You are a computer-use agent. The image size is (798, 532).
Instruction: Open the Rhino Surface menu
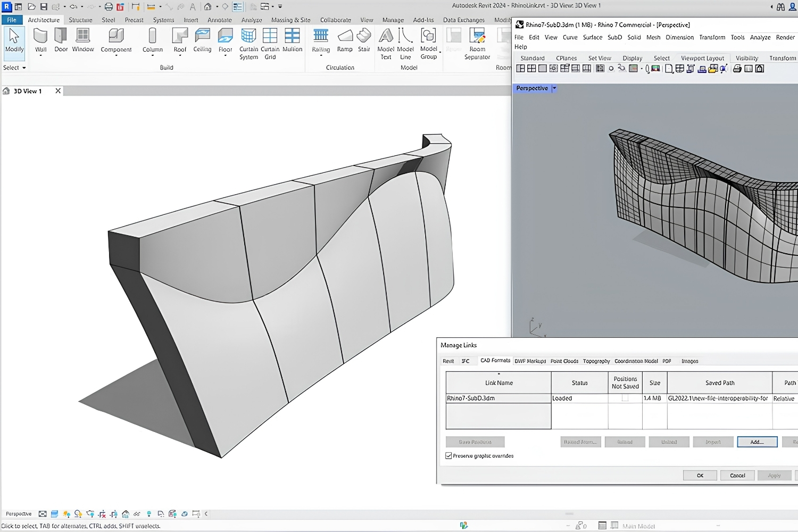592,37
